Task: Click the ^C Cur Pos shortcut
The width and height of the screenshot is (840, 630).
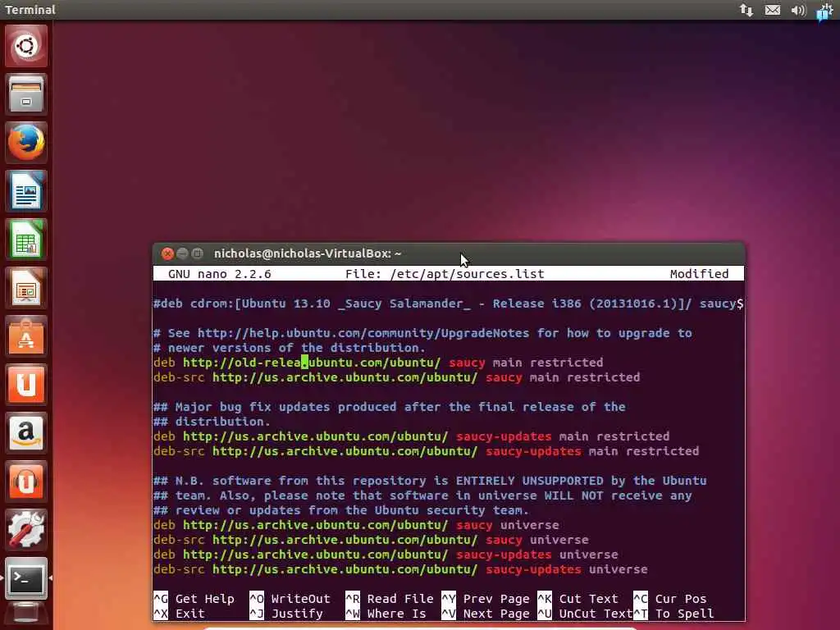Action: pyautogui.click(x=670, y=599)
